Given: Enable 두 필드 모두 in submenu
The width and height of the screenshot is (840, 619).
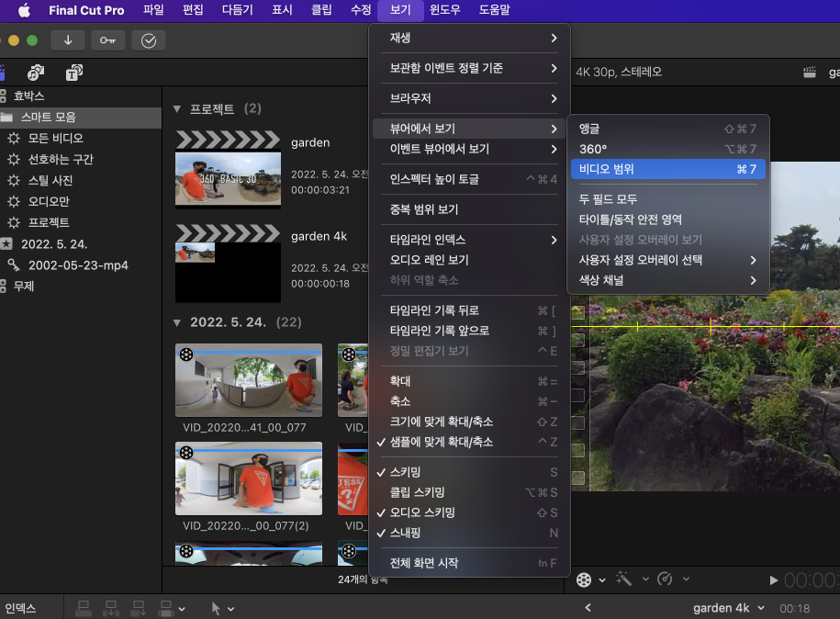Looking at the screenshot, I should pos(668,199).
